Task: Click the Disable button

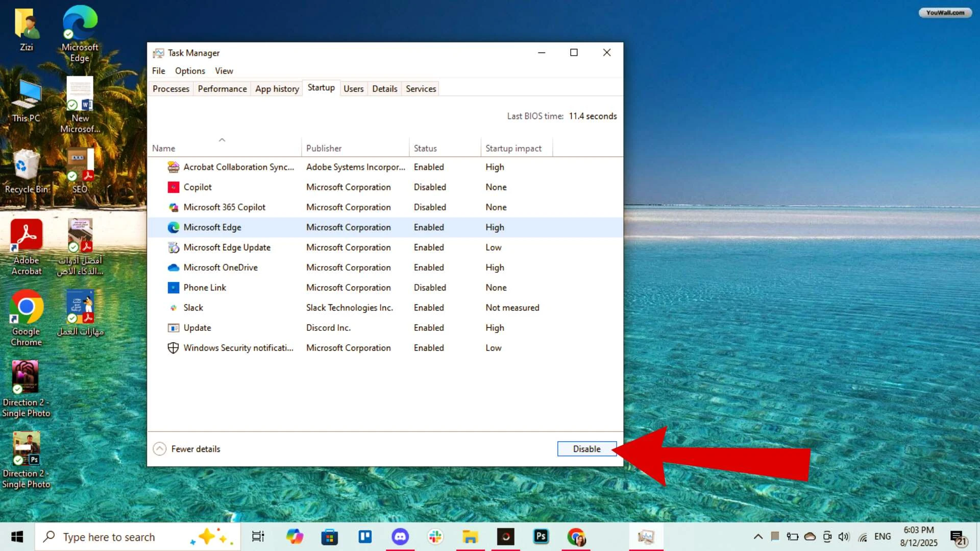Action: 587,449
